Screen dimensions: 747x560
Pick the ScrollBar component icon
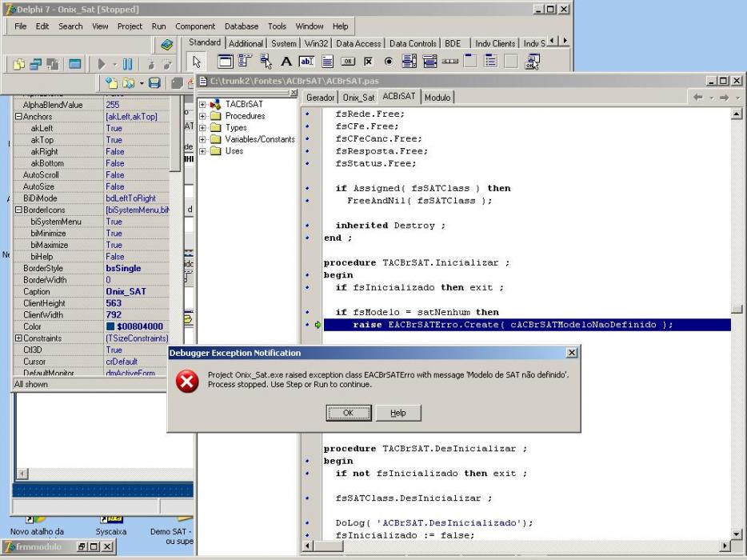[x=450, y=62]
